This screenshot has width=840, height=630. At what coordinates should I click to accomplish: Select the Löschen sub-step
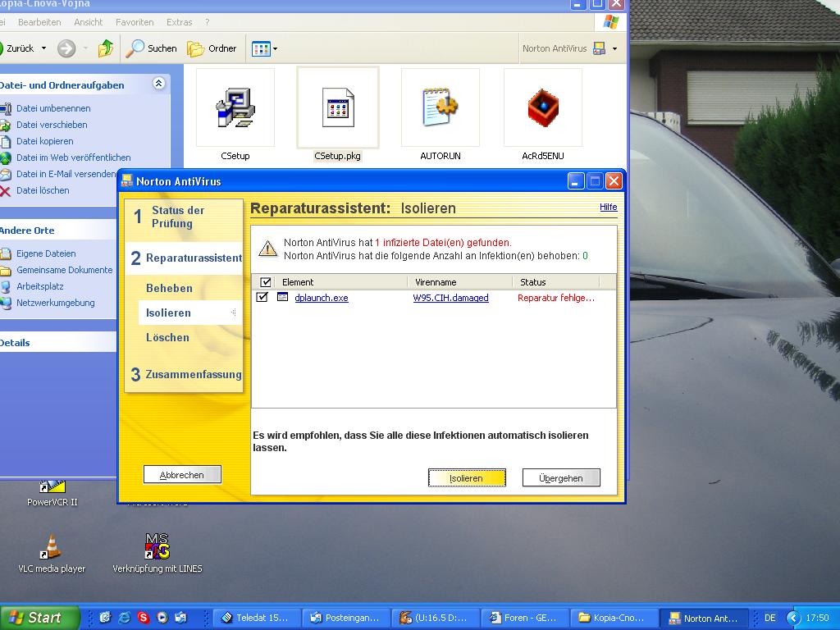167,337
